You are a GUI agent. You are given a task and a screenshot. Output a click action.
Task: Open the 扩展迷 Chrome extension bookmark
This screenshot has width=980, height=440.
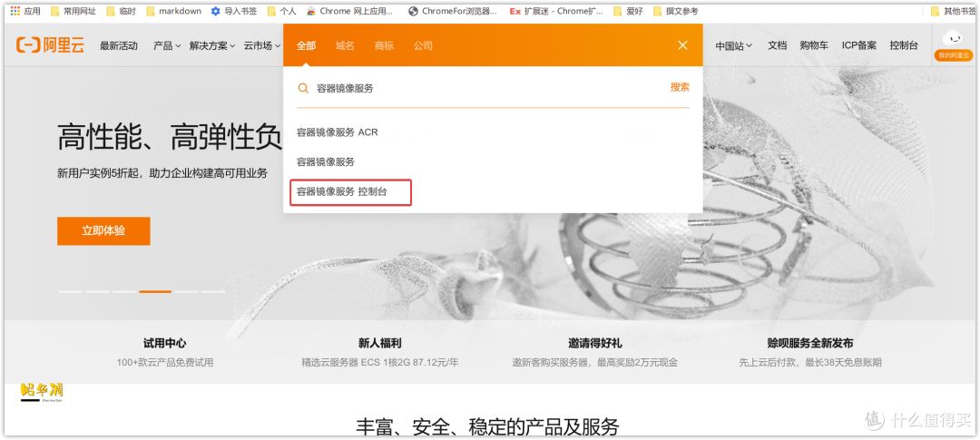click(x=556, y=11)
